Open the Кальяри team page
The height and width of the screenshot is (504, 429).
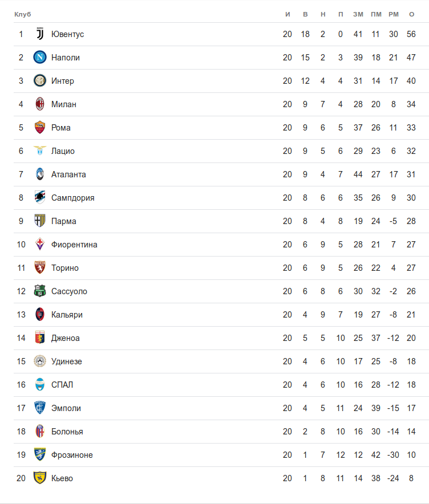tap(67, 315)
